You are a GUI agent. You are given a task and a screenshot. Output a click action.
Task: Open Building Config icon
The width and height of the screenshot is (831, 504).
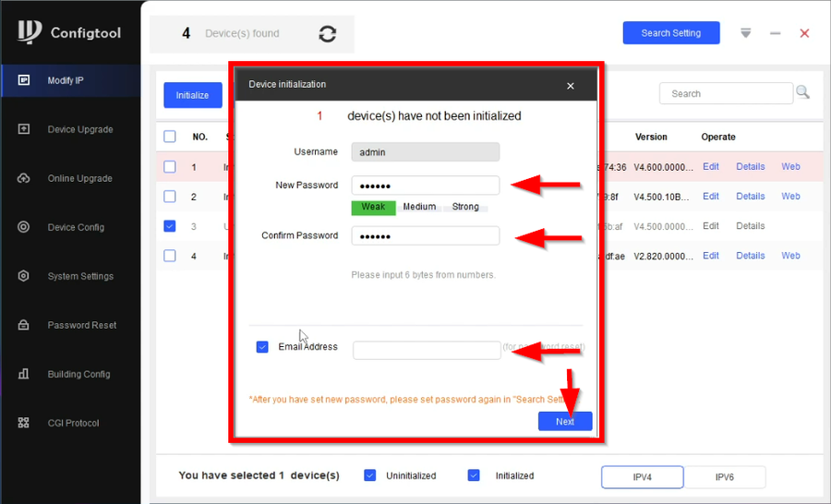[x=24, y=374]
